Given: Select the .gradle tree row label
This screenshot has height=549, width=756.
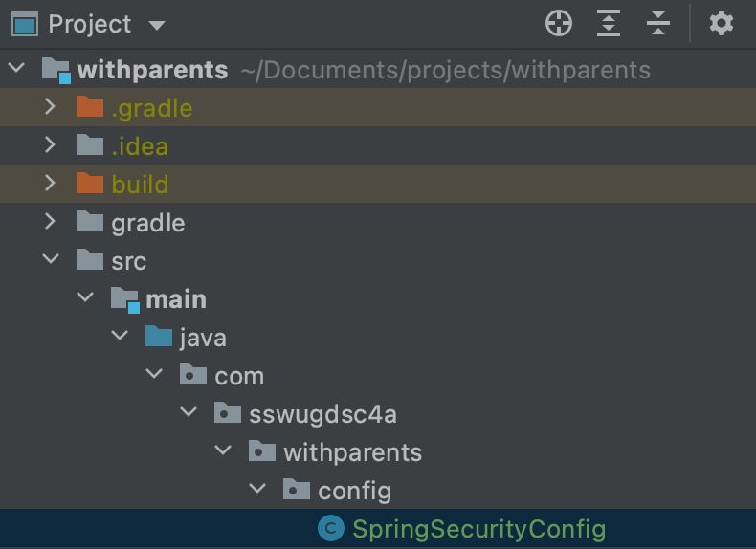Looking at the screenshot, I should point(152,108).
